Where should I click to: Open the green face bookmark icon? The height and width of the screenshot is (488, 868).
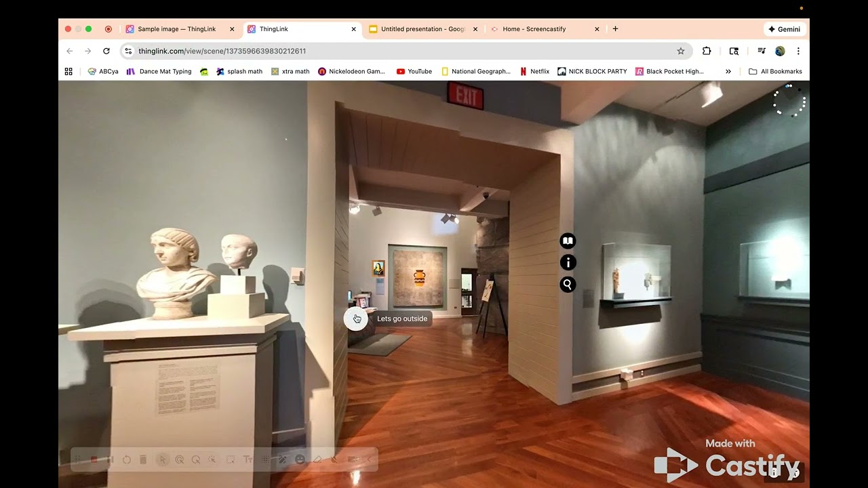point(204,71)
